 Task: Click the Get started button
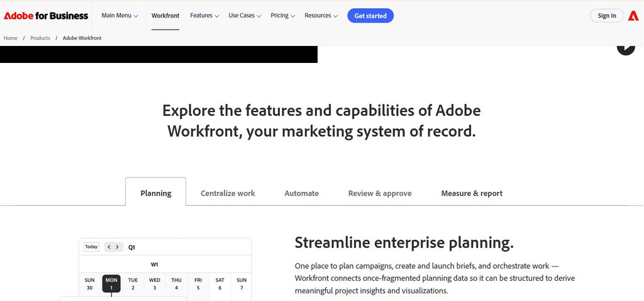pos(370,16)
